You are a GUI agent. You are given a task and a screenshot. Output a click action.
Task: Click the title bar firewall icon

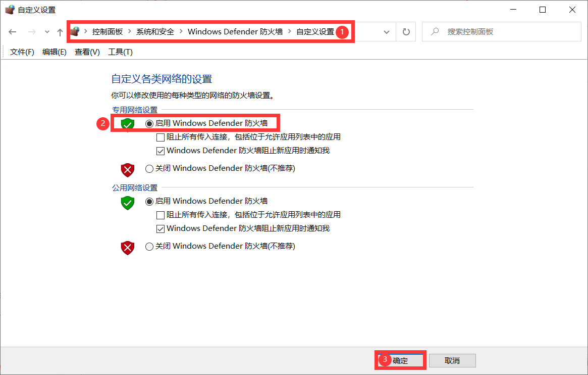click(x=10, y=10)
